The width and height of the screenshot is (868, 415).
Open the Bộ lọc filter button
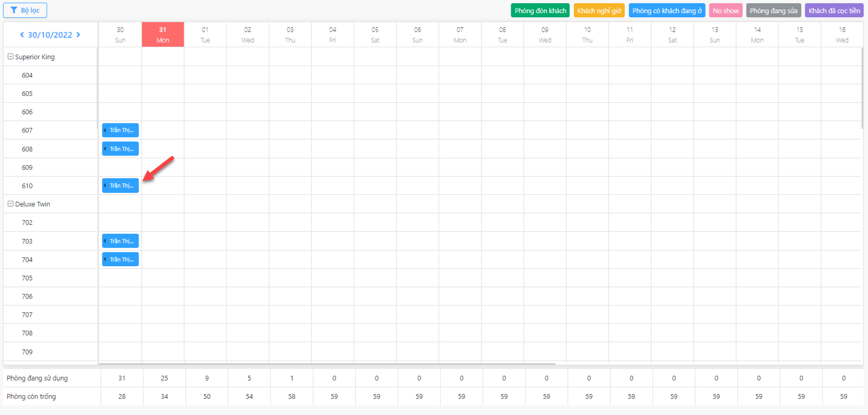pyautogui.click(x=25, y=10)
